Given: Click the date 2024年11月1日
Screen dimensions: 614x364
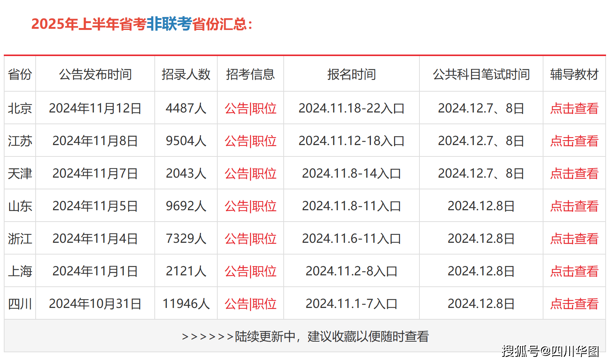Looking at the screenshot, I should (95, 271).
